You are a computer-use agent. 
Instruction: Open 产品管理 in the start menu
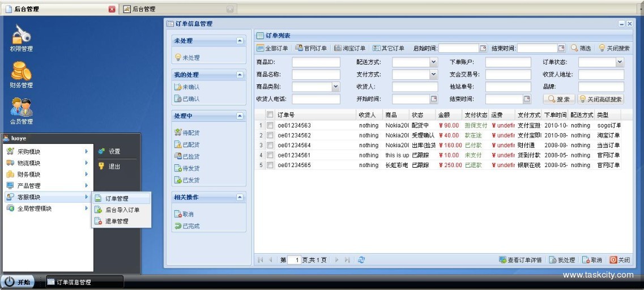48,186
